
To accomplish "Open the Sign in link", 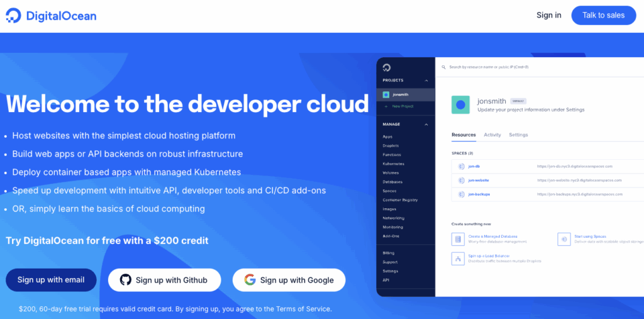I will (x=548, y=15).
